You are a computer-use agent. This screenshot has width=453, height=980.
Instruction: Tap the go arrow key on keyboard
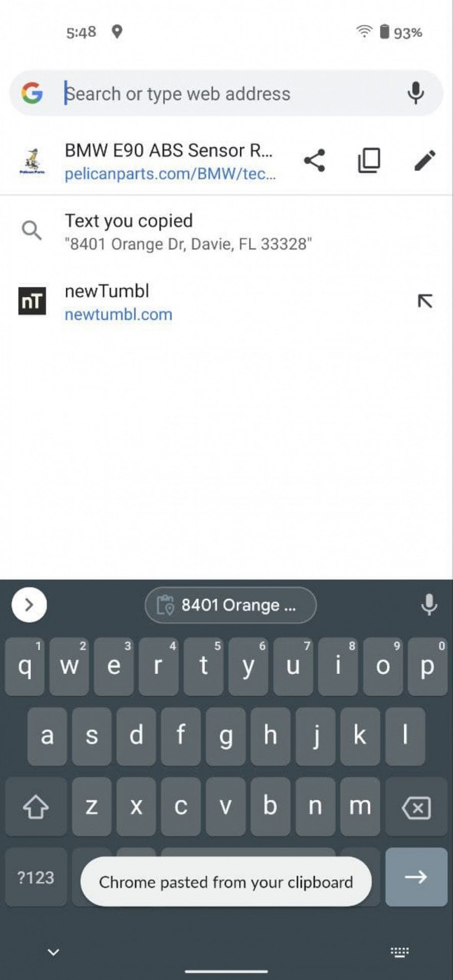pyautogui.click(x=416, y=877)
